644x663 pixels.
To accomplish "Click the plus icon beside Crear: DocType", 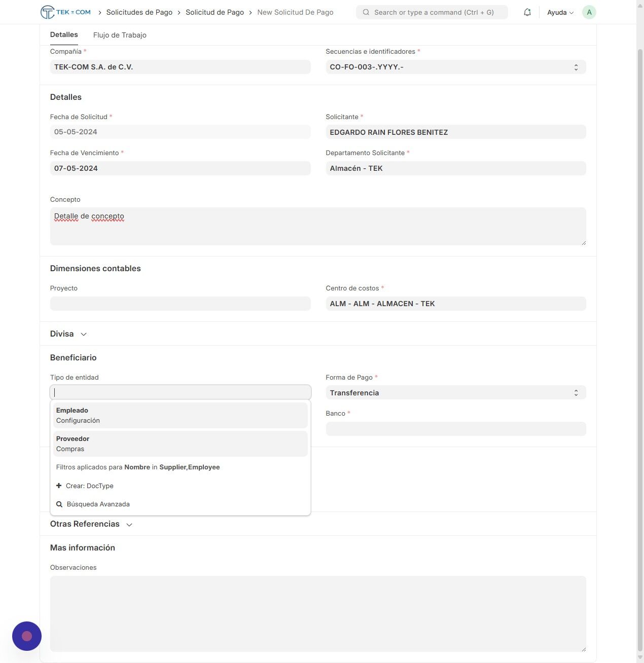I will click(x=59, y=486).
